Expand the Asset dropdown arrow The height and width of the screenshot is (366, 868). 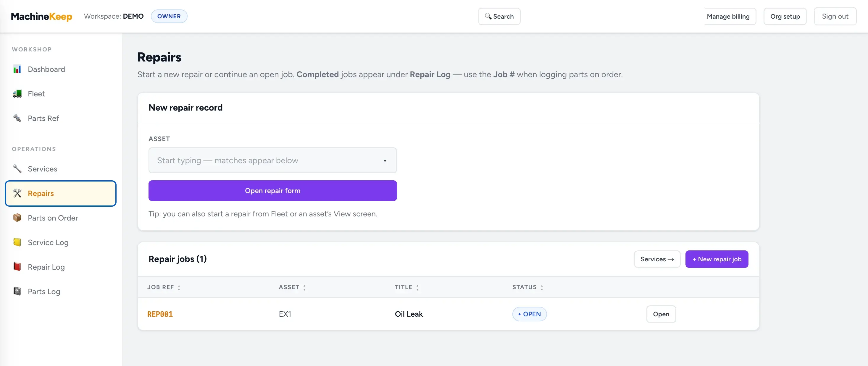pyautogui.click(x=385, y=161)
